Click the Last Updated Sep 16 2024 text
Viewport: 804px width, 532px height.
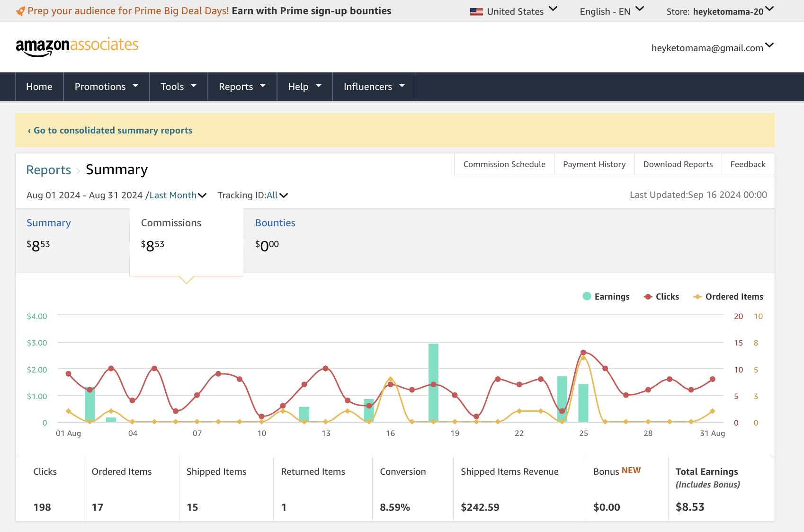coord(698,195)
